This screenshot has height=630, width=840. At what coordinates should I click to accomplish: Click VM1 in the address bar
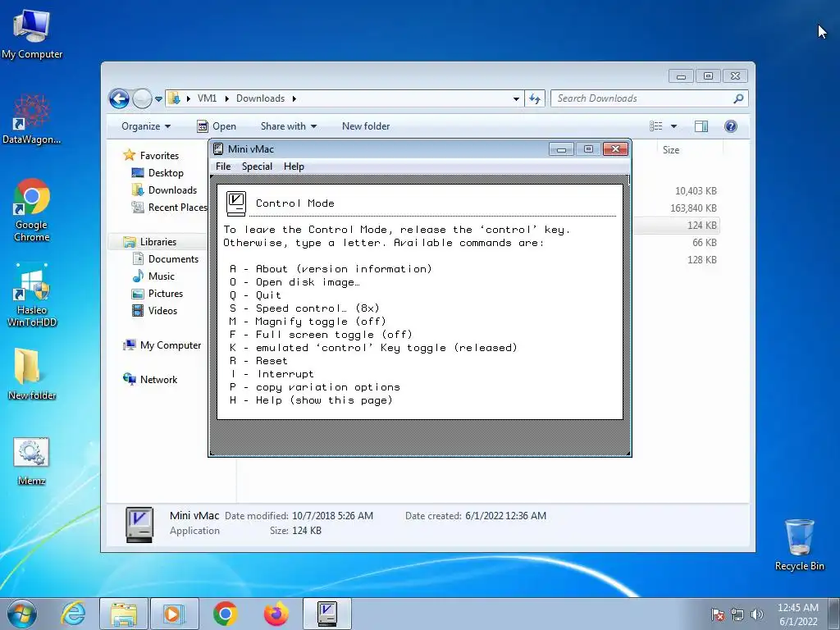pyautogui.click(x=207, y=98)
